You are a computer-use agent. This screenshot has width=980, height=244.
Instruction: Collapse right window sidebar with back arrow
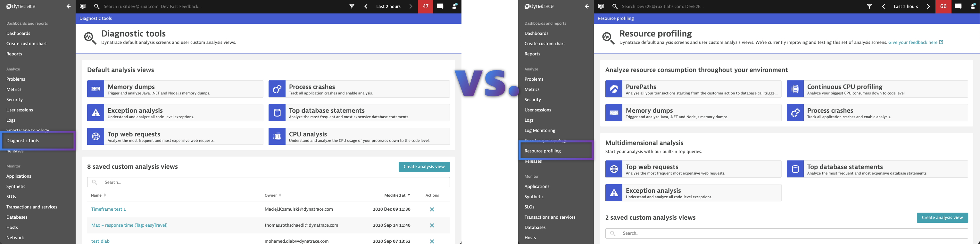coord(587,6)
